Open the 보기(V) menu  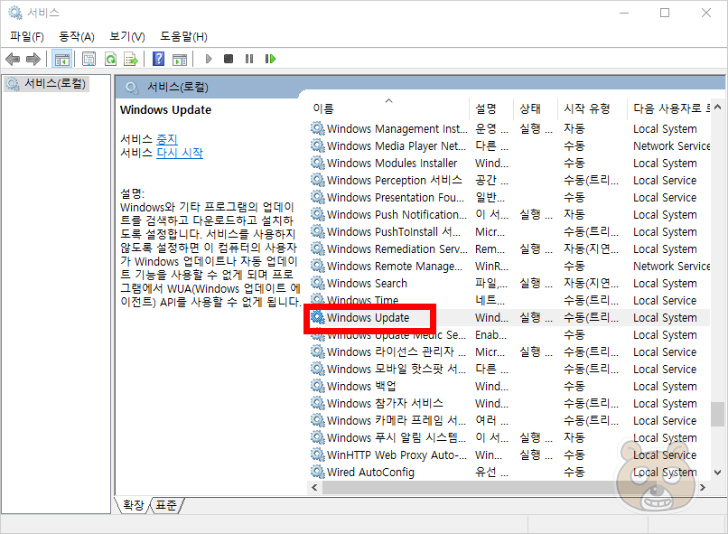pos(127,37)
